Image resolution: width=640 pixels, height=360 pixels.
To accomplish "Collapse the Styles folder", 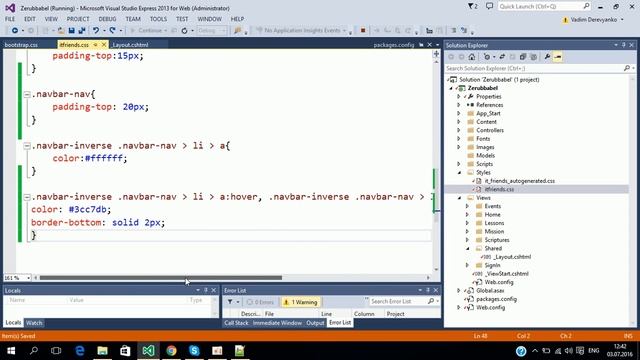I will coord(459,173).
